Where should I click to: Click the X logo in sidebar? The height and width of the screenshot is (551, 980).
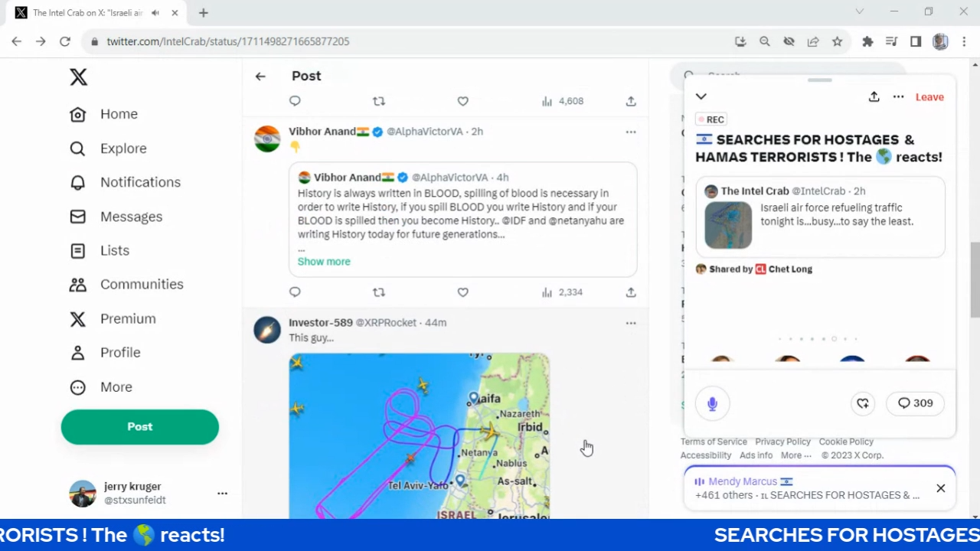tap(78, 77)
